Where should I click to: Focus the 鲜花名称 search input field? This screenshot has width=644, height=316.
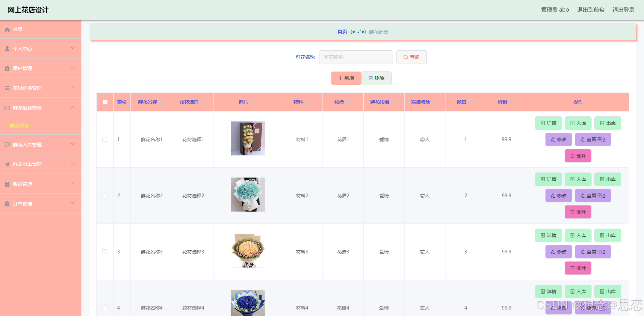[x=356, y=57]
